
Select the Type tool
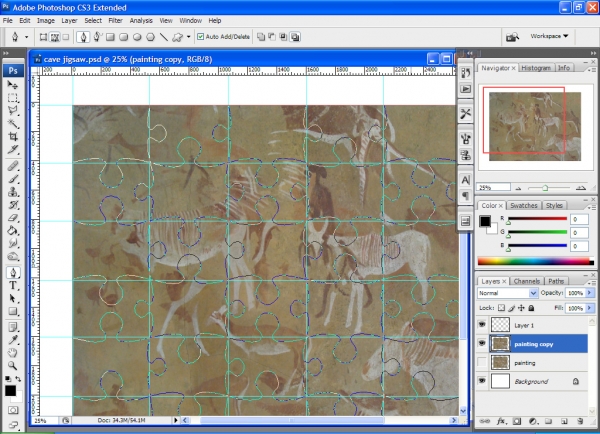13,286
